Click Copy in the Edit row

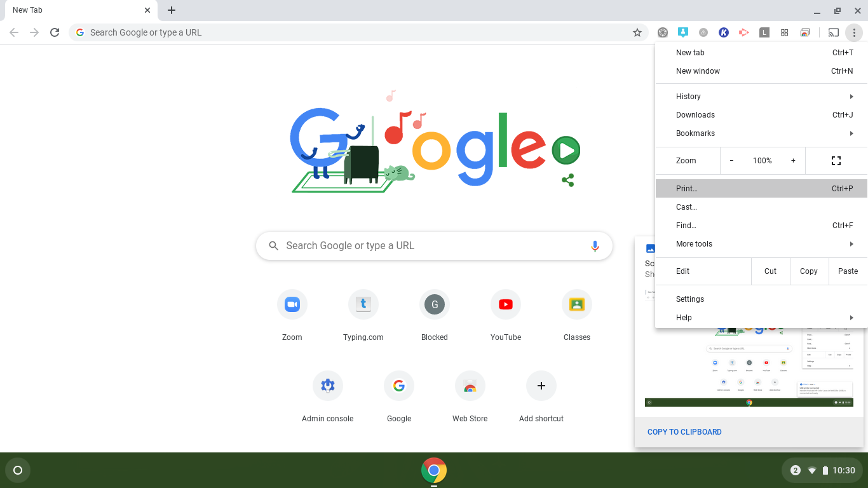pos(809,271)
